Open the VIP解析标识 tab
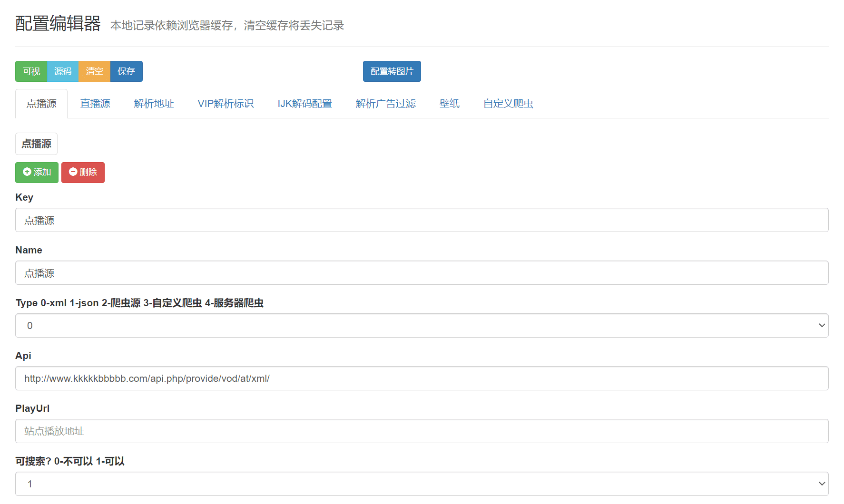Viewport: 844px width, 504px height. (x=226, y=103)
